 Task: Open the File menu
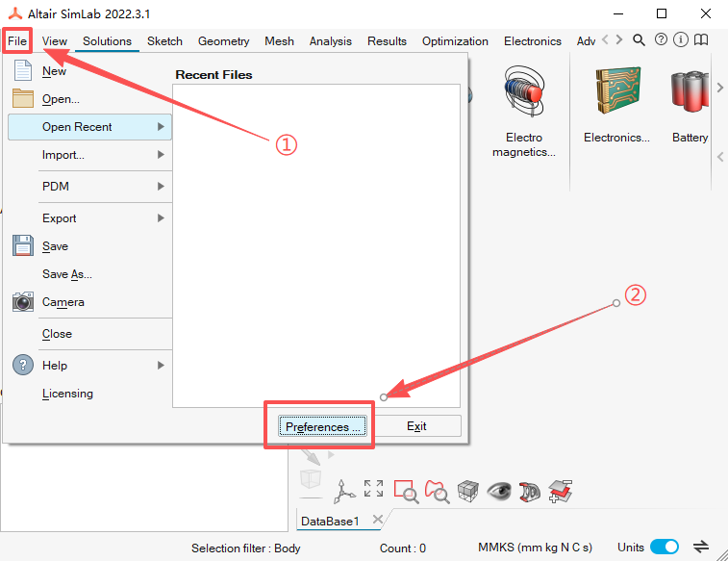[x=17, y=40]
